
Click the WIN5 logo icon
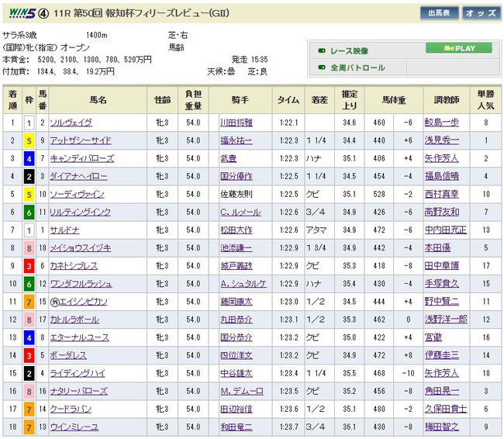tap(19, 12)
